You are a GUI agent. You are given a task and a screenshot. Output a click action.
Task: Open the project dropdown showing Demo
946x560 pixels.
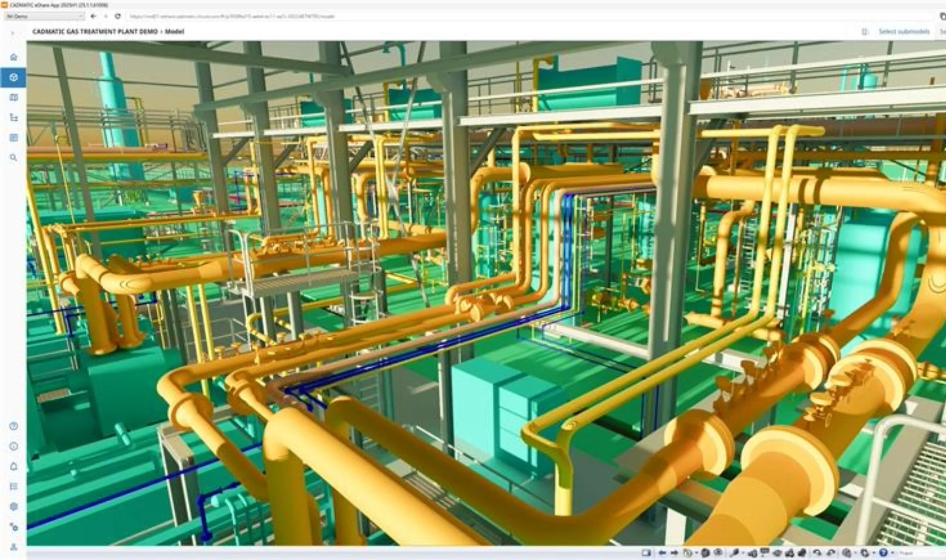(44, 16)
